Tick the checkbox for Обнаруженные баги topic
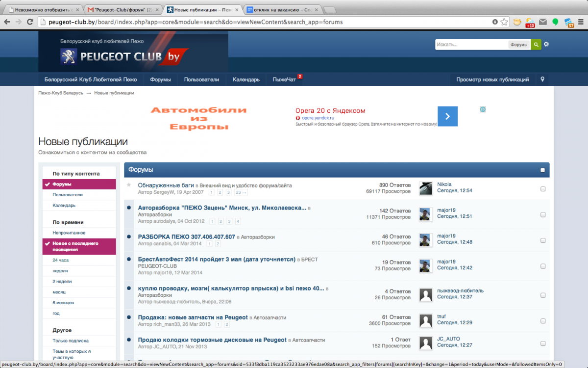Screen dimensions: 588x368 [x=543, y=189]
